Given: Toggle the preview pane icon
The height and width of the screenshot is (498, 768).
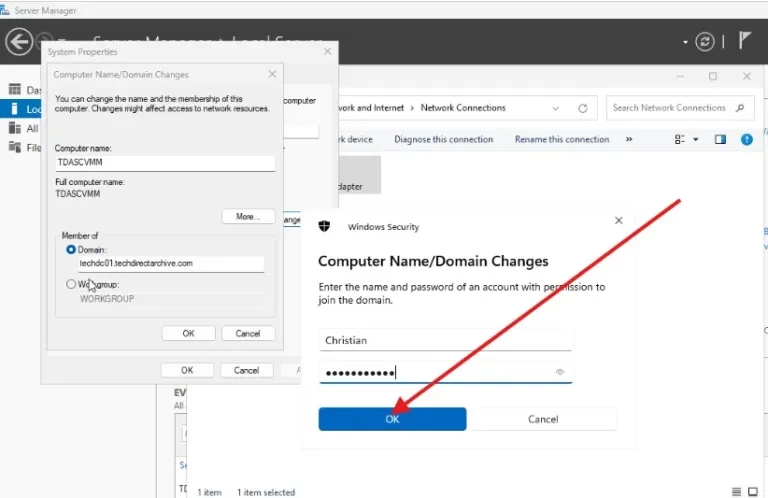Looking at the screenshot, I should point(720,140).
